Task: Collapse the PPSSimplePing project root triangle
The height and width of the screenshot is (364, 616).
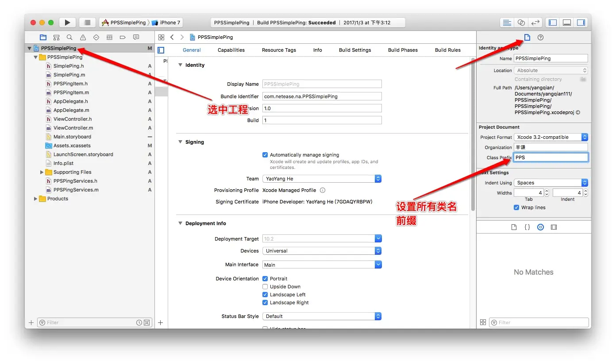Action: [x=29, y=48]
